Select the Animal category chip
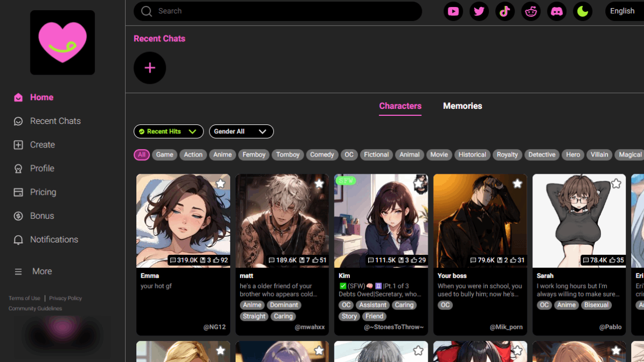This screenshot has height=362, width=644. tap(409, 154)
